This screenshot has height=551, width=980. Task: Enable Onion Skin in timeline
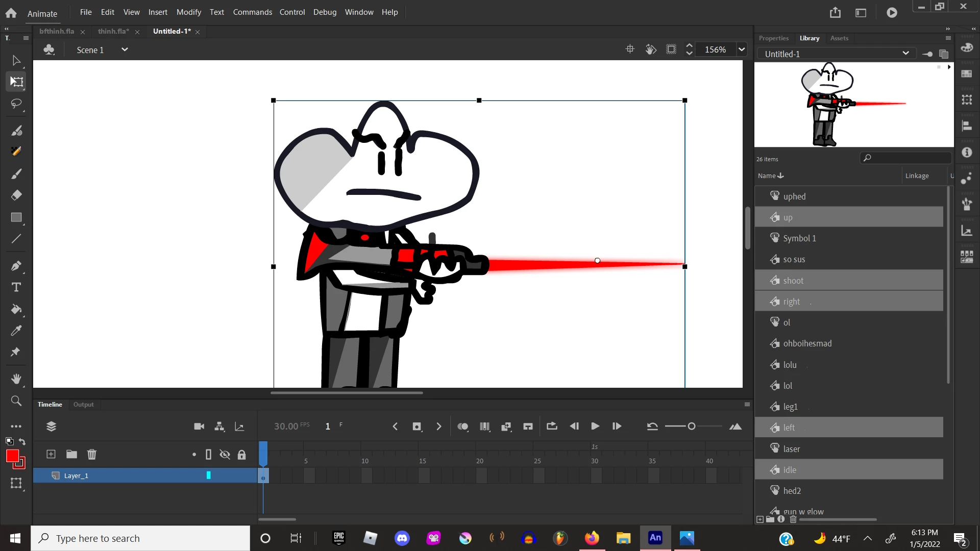(x=463, y=427)
